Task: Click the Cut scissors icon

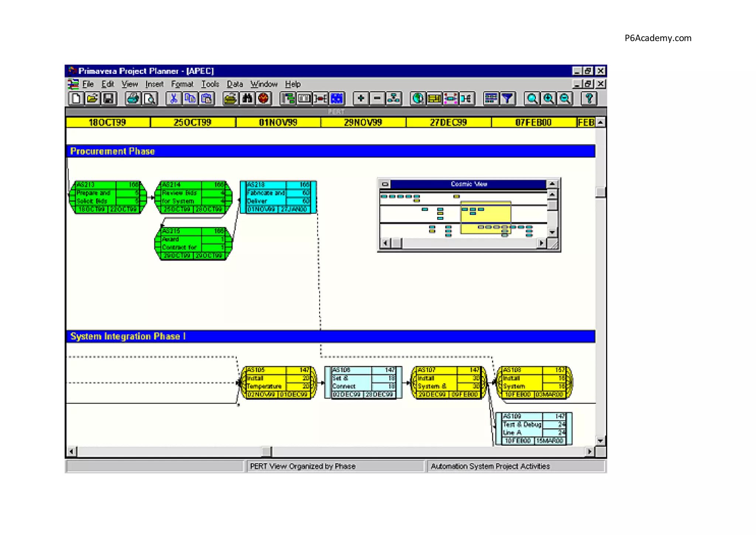Action: click(173, 99)
